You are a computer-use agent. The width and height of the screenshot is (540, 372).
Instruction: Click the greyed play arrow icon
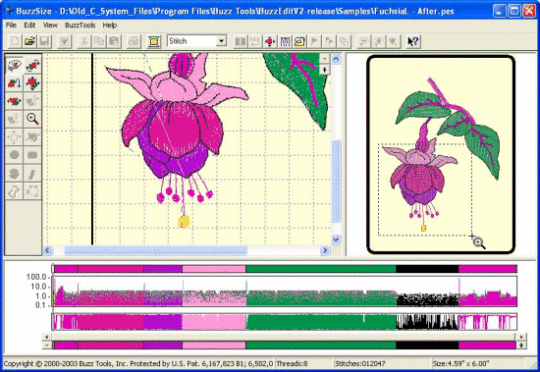(314, 41)
